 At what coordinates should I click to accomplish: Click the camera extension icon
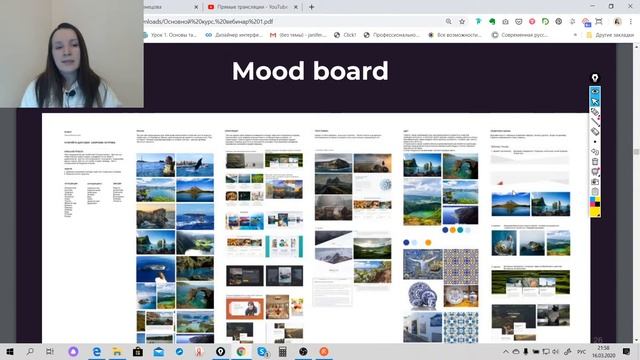pos(505,21)
